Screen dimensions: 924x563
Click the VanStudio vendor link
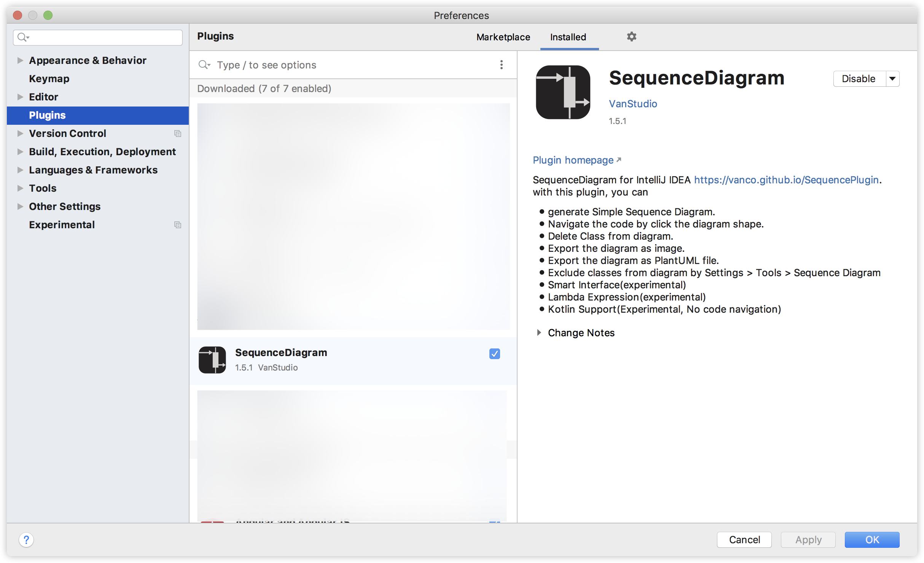[633, 104]
